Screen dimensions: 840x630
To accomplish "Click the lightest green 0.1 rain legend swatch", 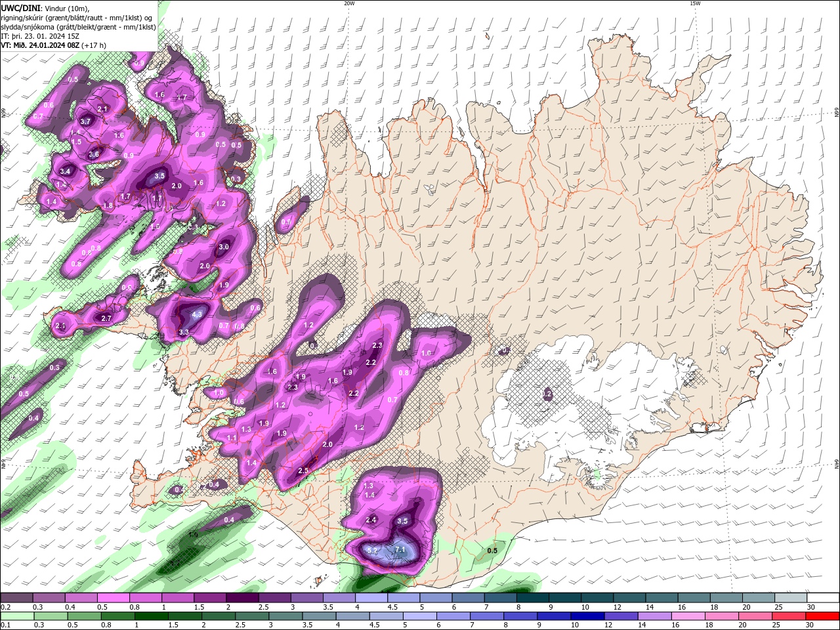I will (16, 616).
